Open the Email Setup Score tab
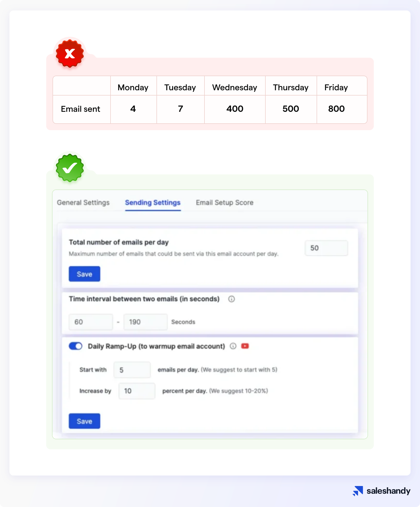Screen dimensions: 420x507 pyautogui.click(x=224, y=202)
